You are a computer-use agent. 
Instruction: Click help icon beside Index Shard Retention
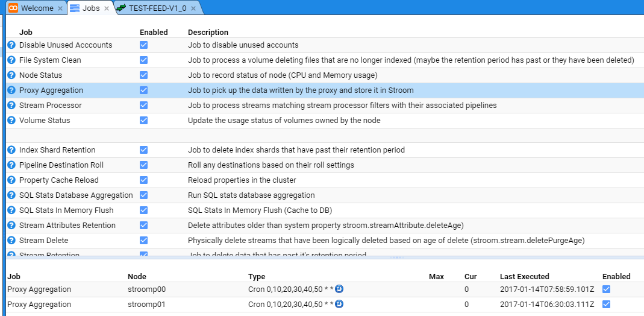pos(11,150)
